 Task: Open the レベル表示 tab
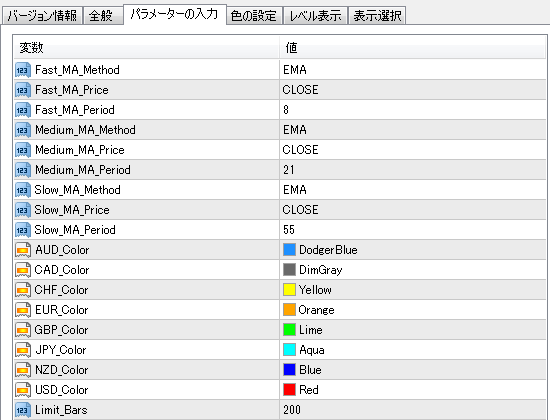click(x=315, y=16)
